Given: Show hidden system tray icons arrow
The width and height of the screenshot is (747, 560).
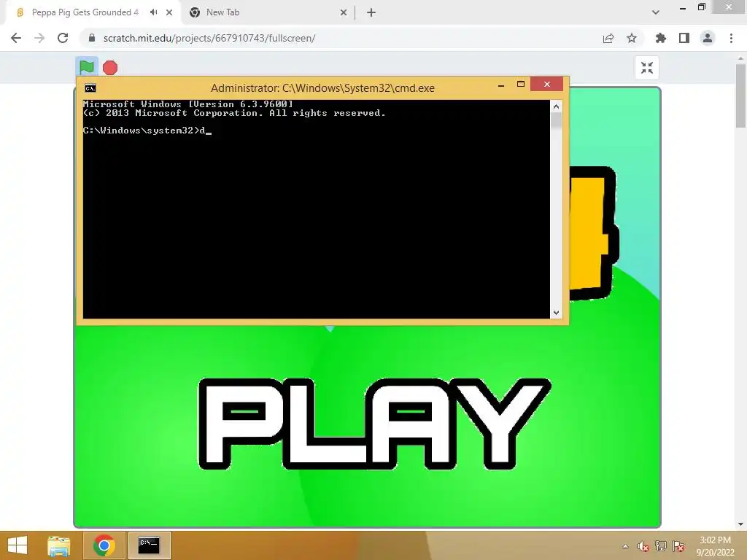Looking at the screenshot, I should pyautogui.click(x=625, y=546).
